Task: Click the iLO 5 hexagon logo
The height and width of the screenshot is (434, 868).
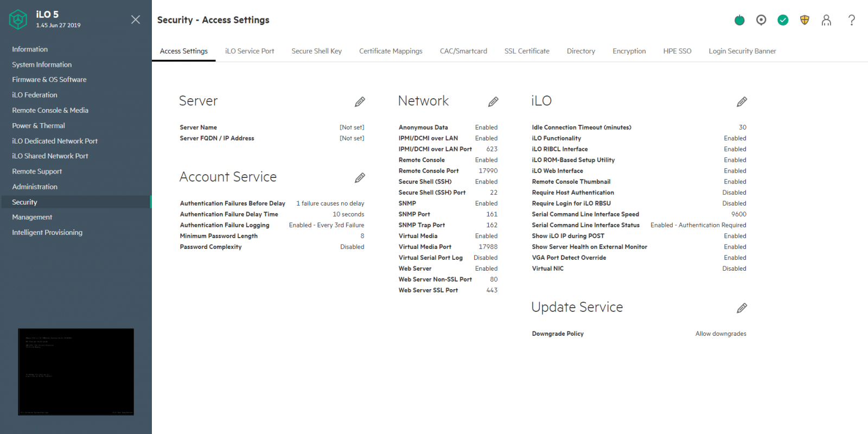Action: pyautogui.click(x=18, y=20)
